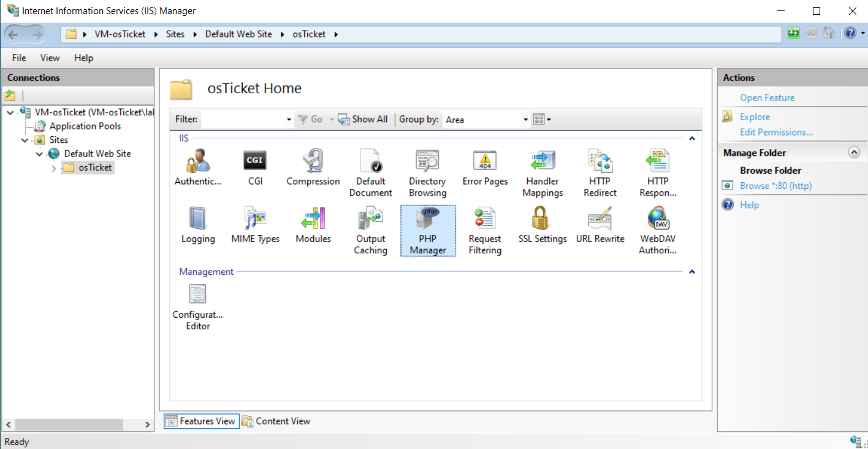The image size is (868, 449).
Task: Open the Filter combo box dropdown
Action: click(289, 120)
